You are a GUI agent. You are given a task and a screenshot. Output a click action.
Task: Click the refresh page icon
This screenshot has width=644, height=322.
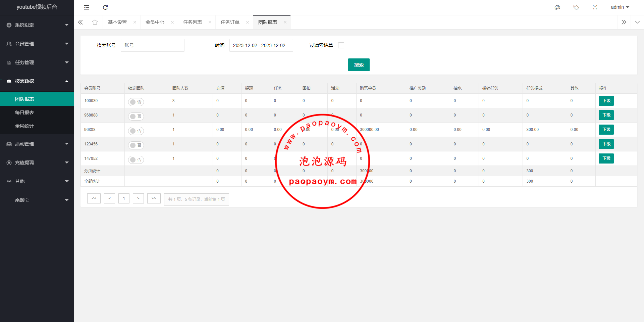[105, 7]
